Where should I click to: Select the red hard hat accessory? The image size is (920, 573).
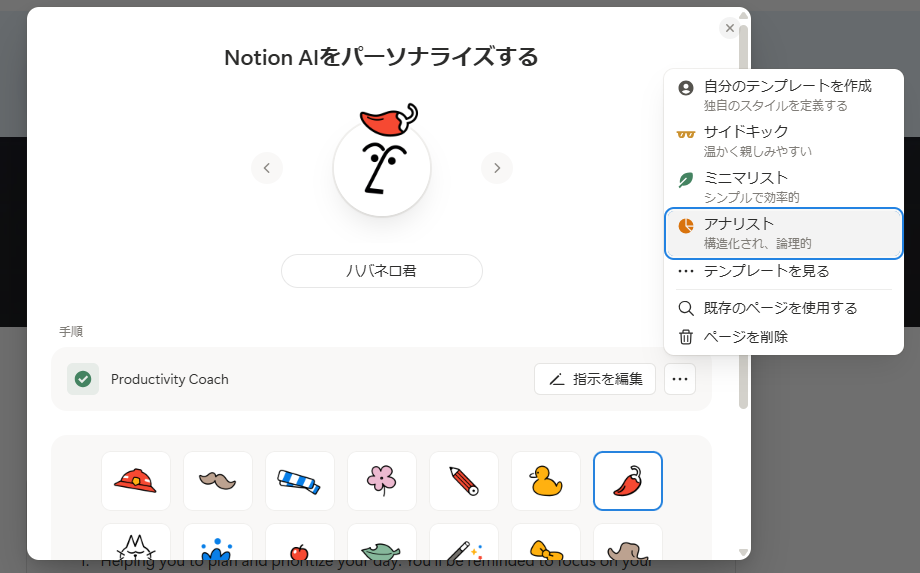click(x=136, y=481)
